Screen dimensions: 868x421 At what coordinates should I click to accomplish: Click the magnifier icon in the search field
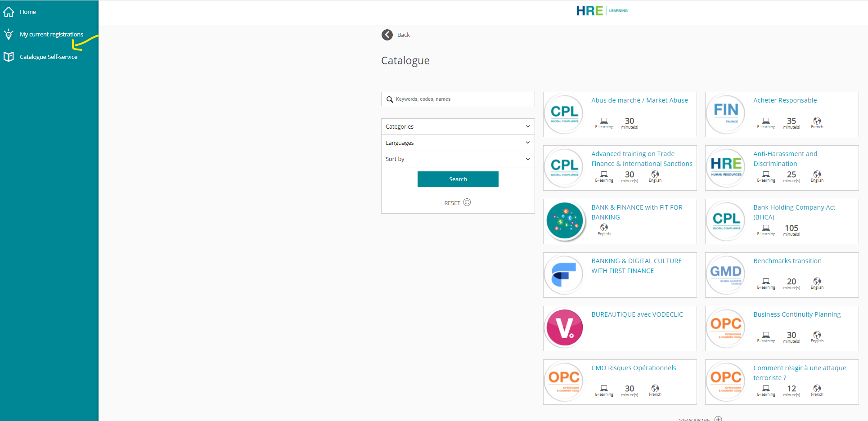point(390,99)
